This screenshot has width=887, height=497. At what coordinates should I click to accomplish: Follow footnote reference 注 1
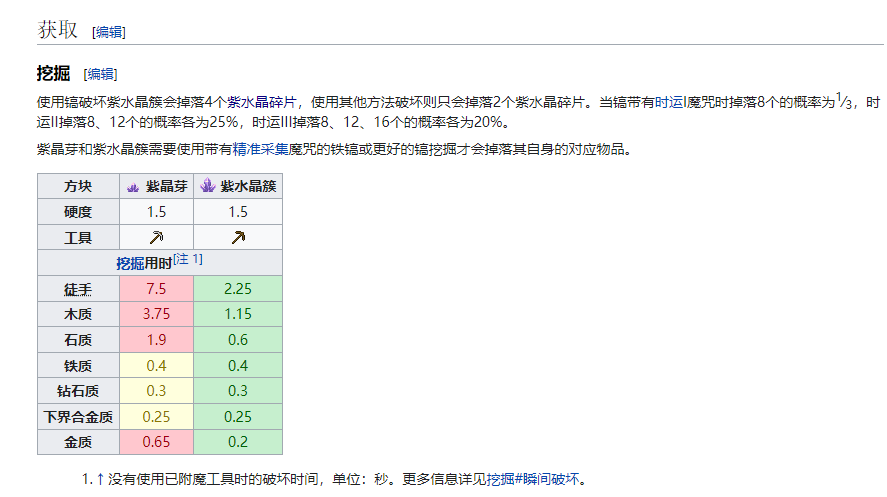(188, 259)
